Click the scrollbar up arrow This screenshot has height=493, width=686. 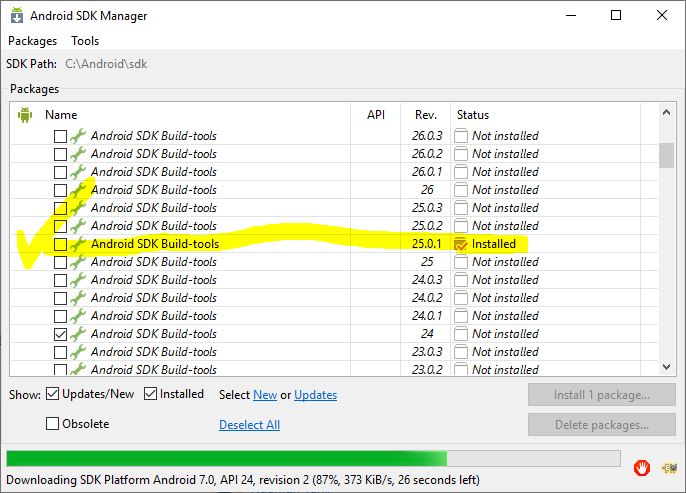point(666,112)
